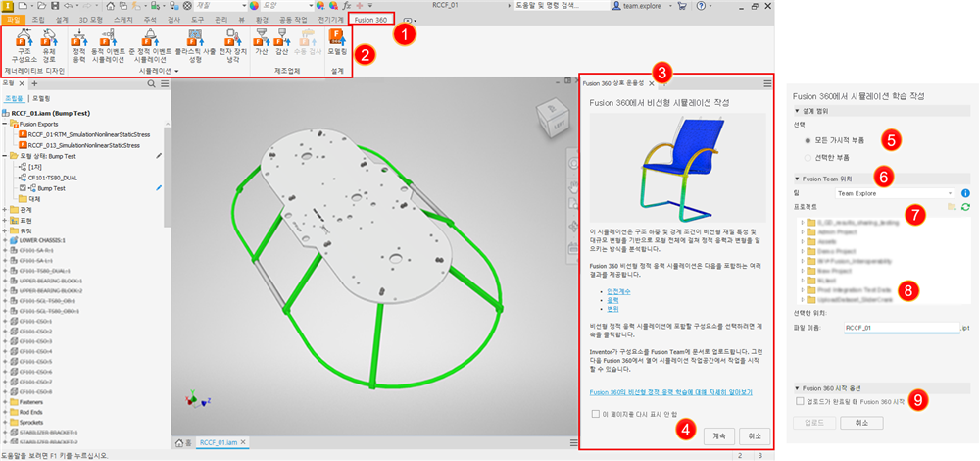Click the 파일 이름 field containing RCCF_01

902,328
